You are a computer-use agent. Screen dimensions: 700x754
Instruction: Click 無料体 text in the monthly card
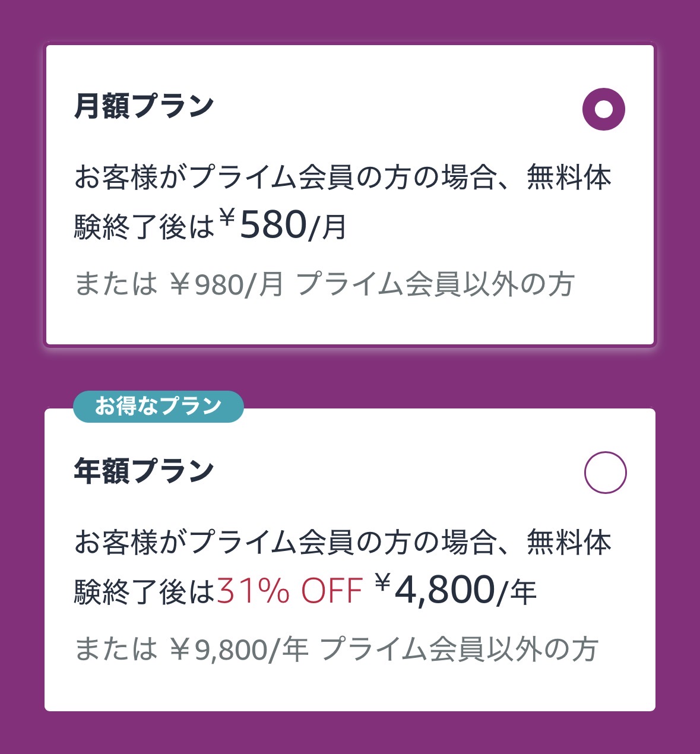[x=569, y=178]
